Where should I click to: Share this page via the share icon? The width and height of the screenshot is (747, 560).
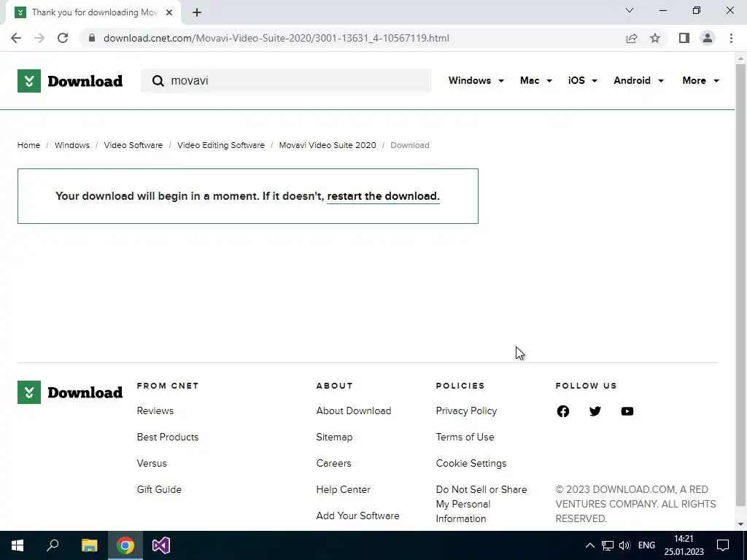tap(632, 38)
